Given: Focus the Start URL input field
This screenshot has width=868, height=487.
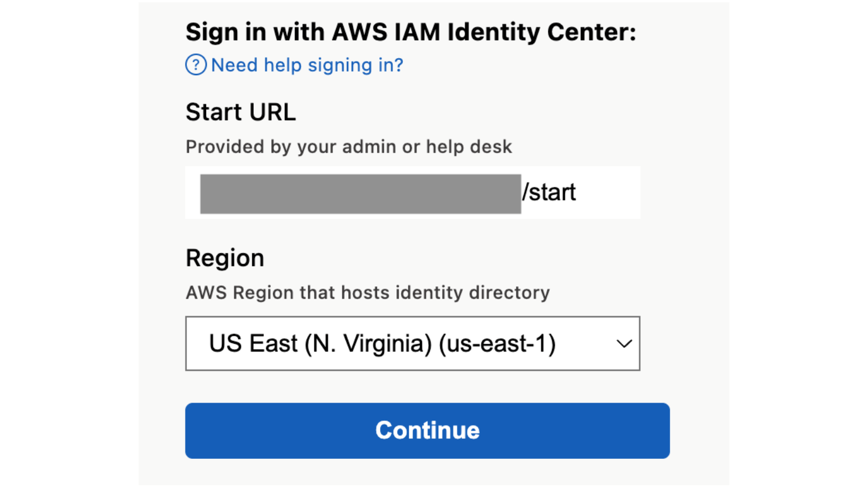Looking at the screenshot, I should (x=412, y=192).
